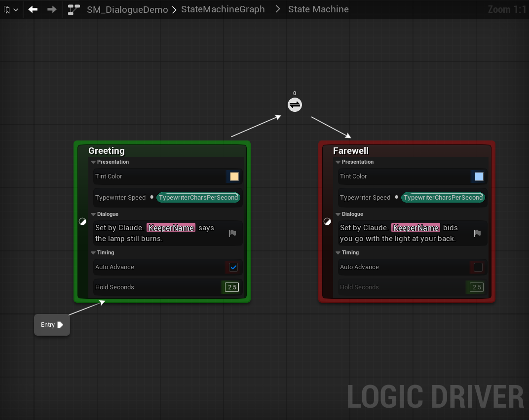Image resolution: width=529 pixels, height=420 pixels.
Task: Open Farewell Tint Color swatch
Action: pyautogui.click(x=479, y=176)
